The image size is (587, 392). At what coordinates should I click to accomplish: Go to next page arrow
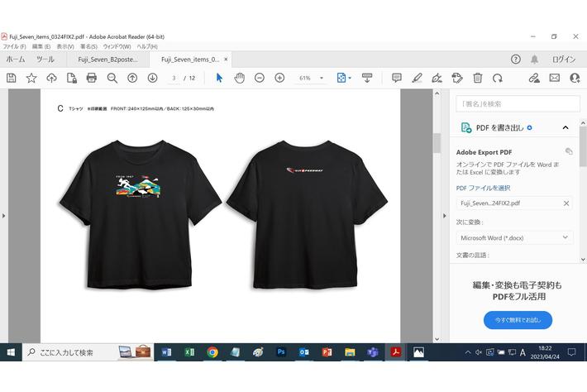pos(152,78)
